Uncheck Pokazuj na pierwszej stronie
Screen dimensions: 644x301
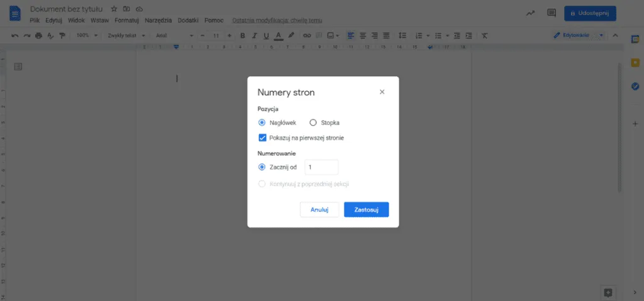pos(262,138)
